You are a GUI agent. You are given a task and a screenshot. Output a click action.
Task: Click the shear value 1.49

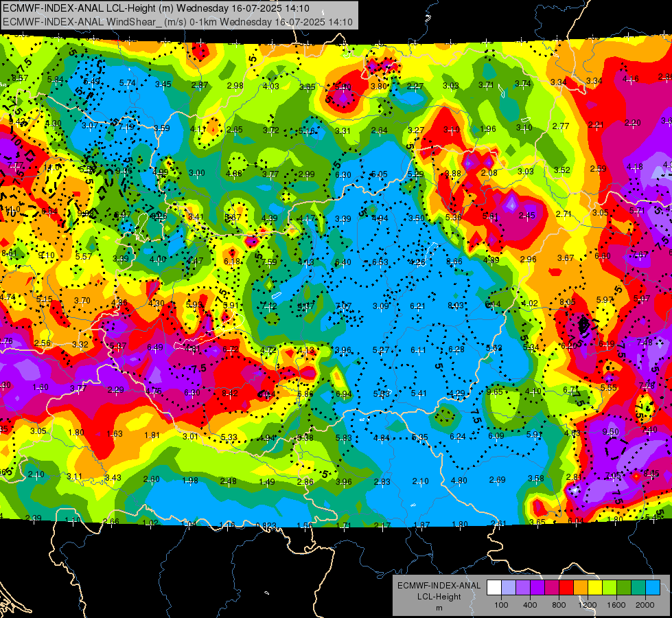(266, 481)
